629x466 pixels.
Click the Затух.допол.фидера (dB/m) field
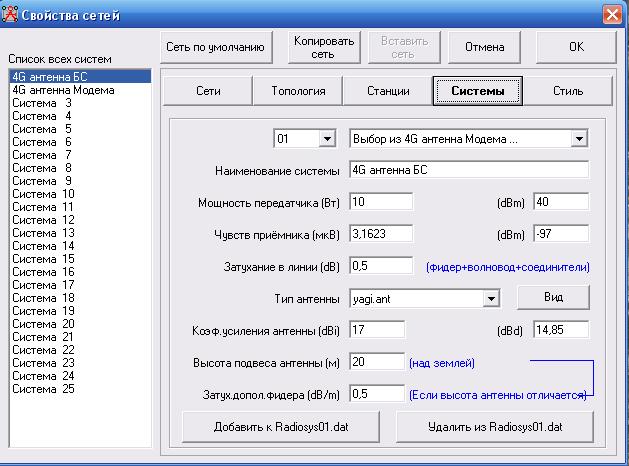point(377,394)
